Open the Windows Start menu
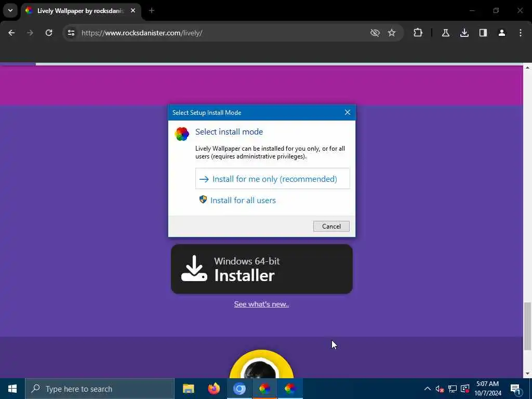Image resolution: width=532 pixels, height=399 pixels. (x=12, y=389)
